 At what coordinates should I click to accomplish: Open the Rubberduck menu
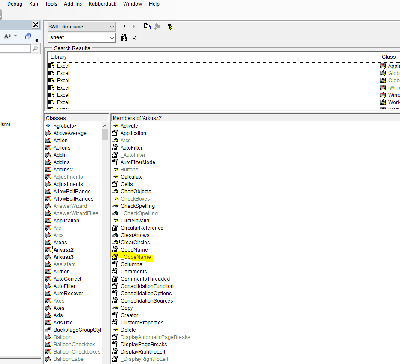tap(102, 4)
